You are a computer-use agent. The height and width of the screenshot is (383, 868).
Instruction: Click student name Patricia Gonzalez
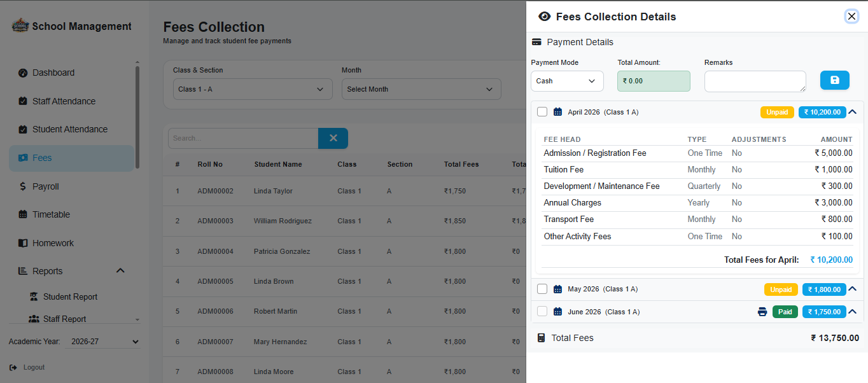[x=282, y=251]
